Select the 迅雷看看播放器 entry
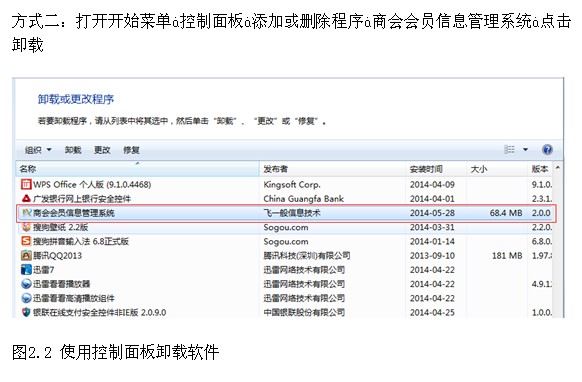 284,284
